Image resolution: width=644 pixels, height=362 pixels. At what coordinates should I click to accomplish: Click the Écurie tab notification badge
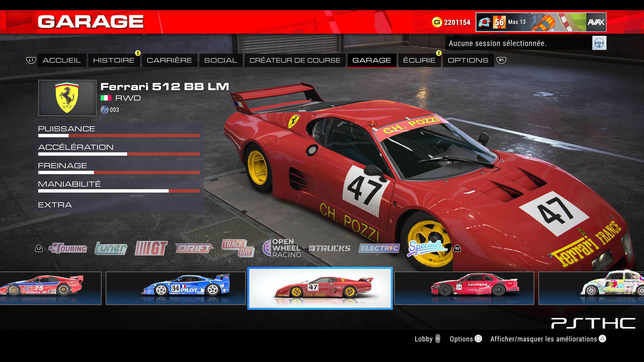439,53
